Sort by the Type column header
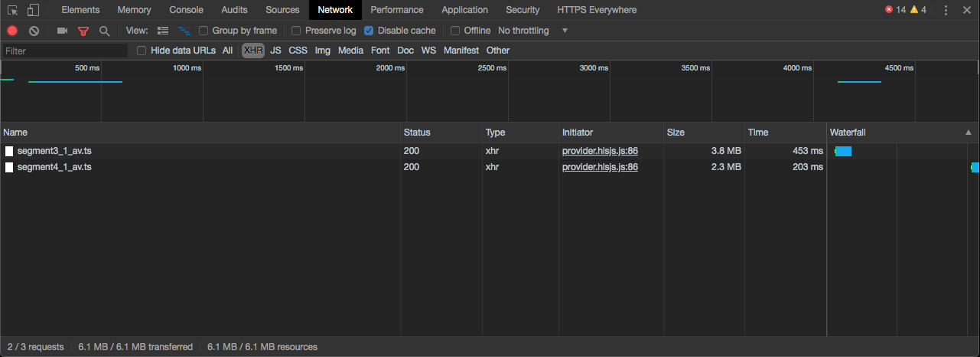Image resolution: width=980 pixels, height=357 pixels. pyautogui.click(x=520, y=133)
